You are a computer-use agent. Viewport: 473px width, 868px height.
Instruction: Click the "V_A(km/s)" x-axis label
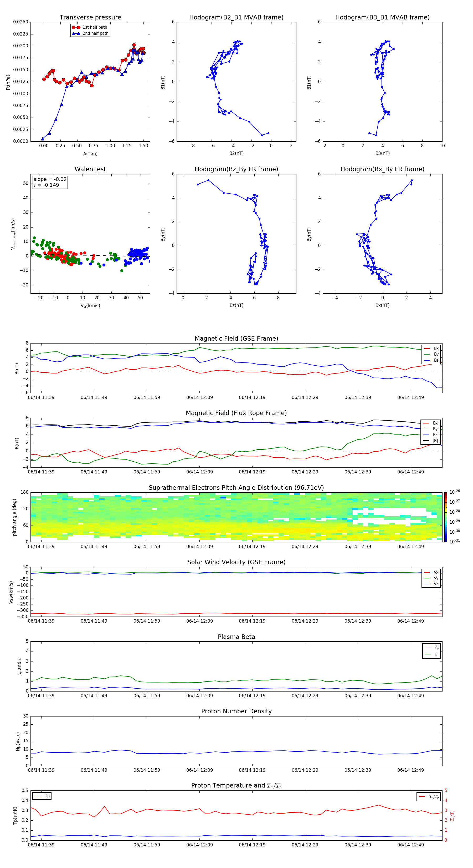coord(90,306)
